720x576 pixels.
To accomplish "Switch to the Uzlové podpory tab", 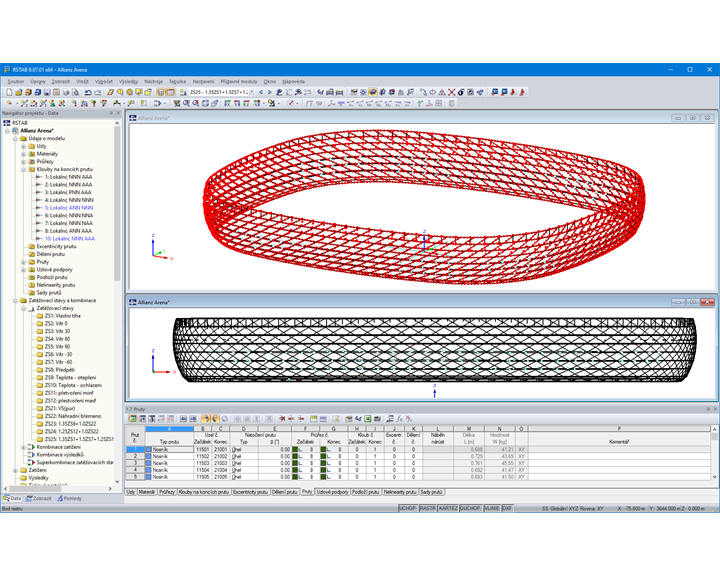I will tap(332, 492).
